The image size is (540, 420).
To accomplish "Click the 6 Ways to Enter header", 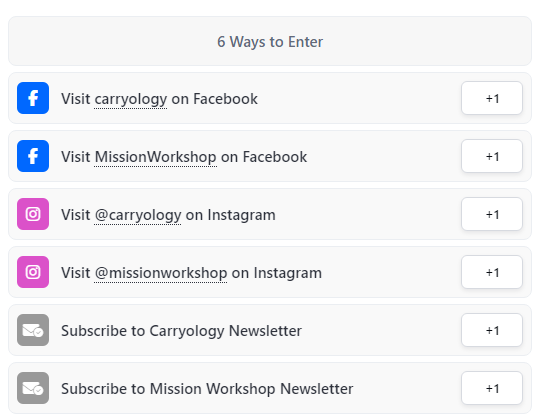I will coord(270,41).
